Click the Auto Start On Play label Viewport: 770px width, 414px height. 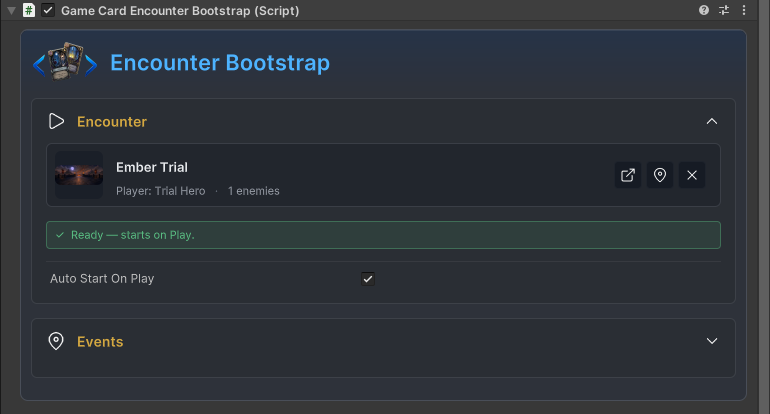(102, 278)
